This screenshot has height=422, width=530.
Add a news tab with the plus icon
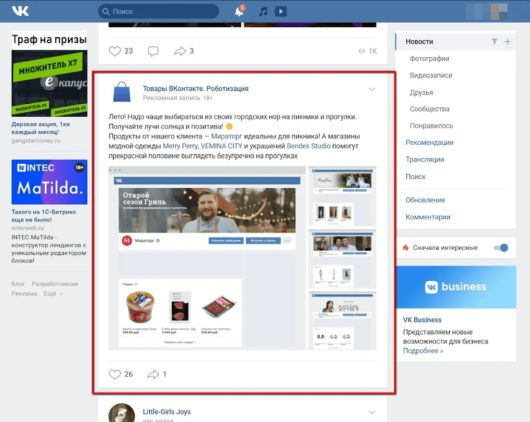[x=507, y=42]
